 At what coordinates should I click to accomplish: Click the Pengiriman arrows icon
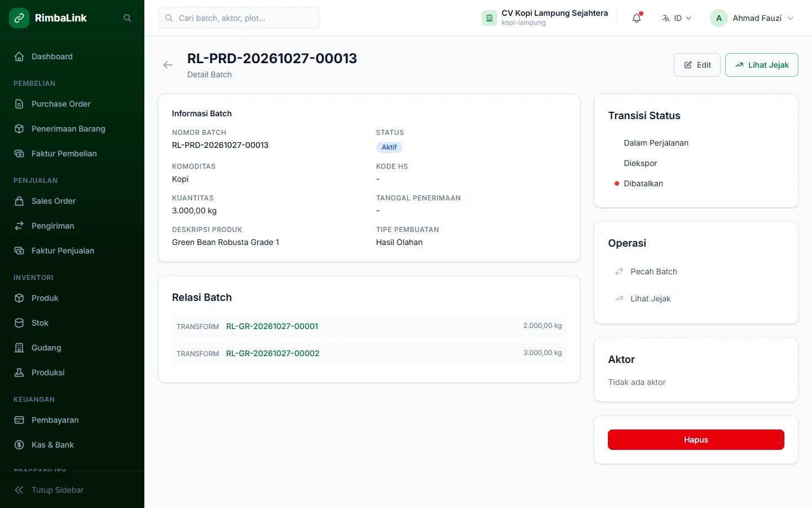point(19,226)
